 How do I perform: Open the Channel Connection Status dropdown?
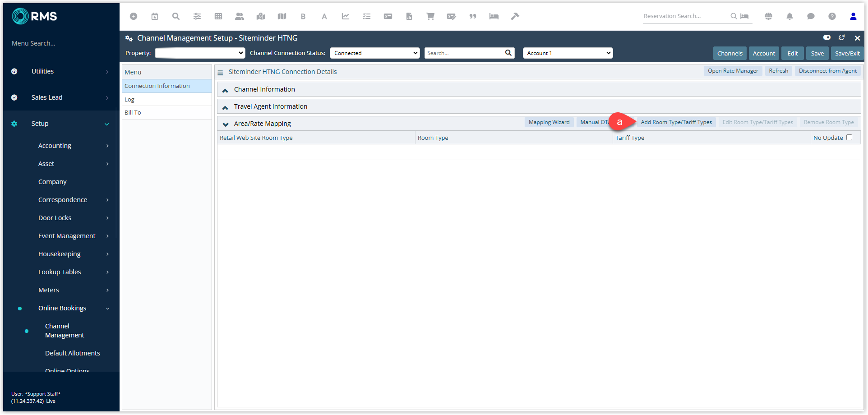[x=375, y=53]
